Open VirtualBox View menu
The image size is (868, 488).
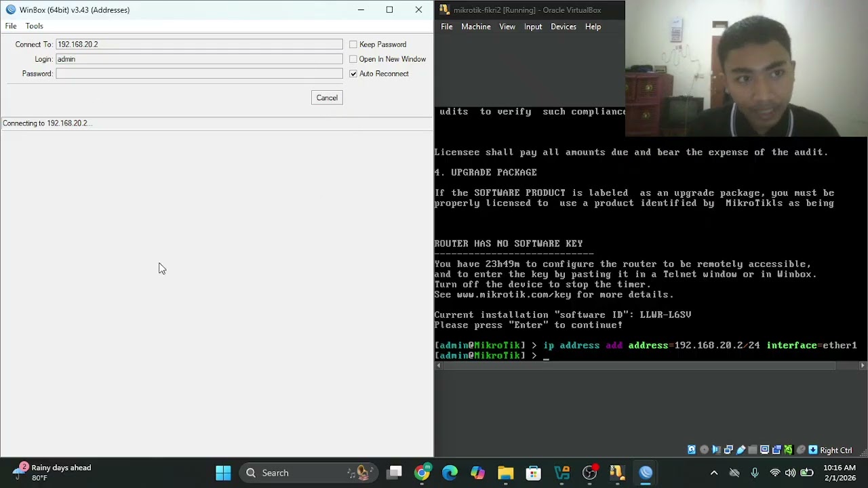(507, 26)
